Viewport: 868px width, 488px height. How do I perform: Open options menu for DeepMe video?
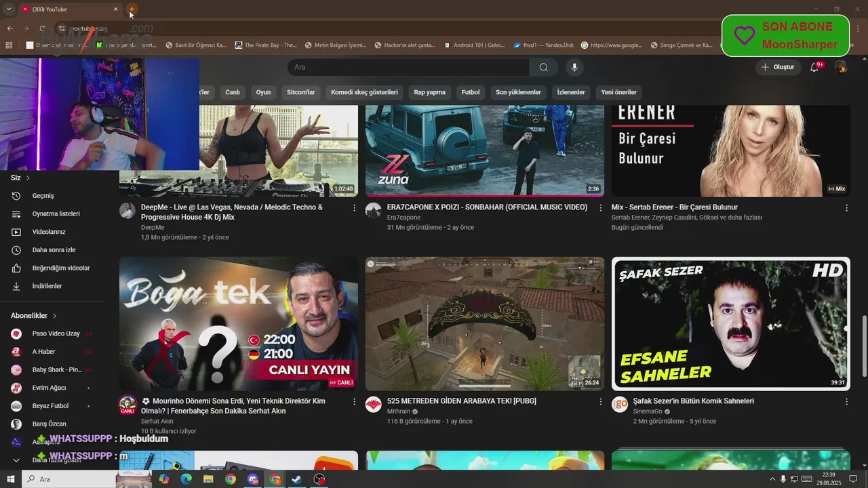pyautogui.click(x=354, y=208)
